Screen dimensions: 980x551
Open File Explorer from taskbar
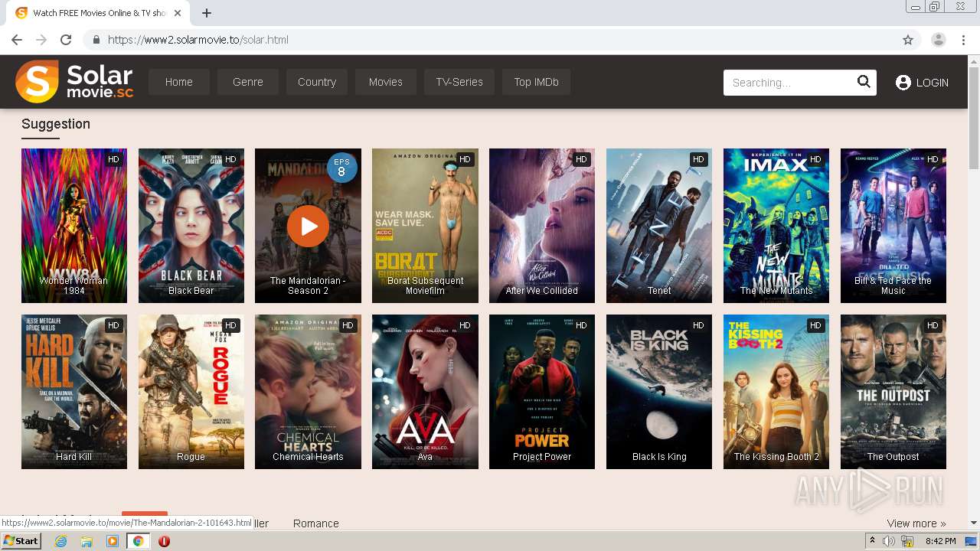(x=87, y=541)
